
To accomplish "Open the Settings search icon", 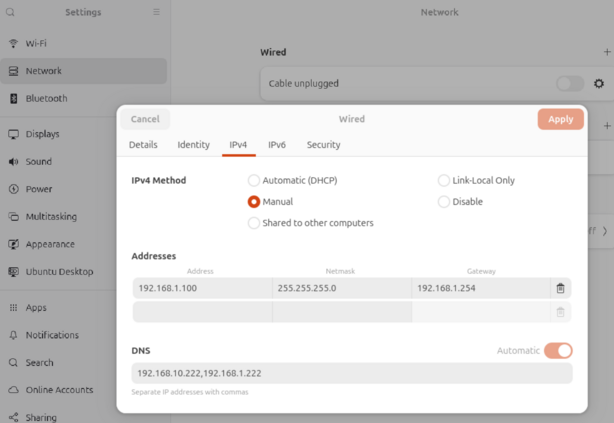I will 10,12.
